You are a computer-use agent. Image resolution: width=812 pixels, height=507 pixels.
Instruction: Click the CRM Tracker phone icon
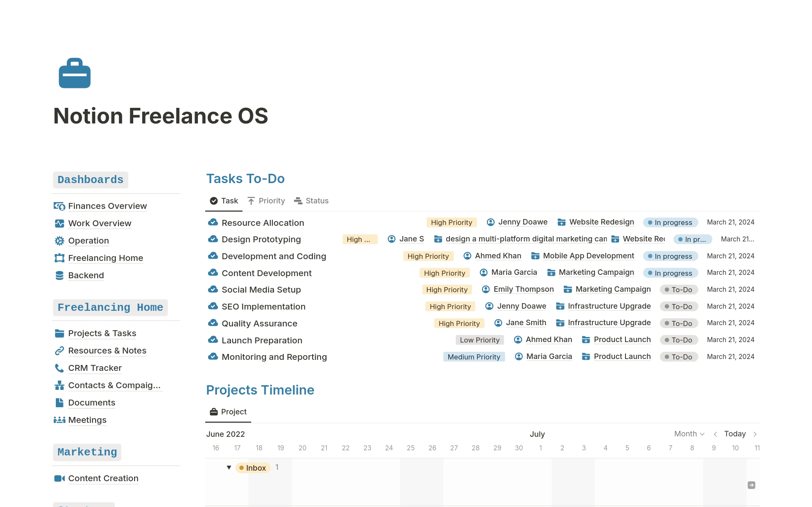click(x=59, y=368)
